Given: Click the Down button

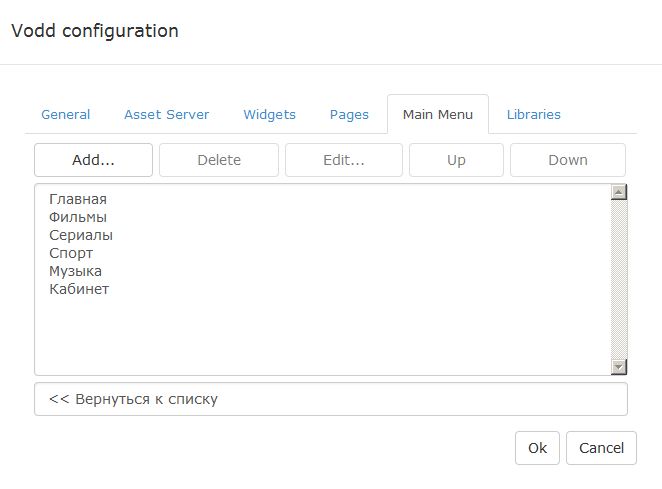Looking at the screenshot, I should (568, 160).
